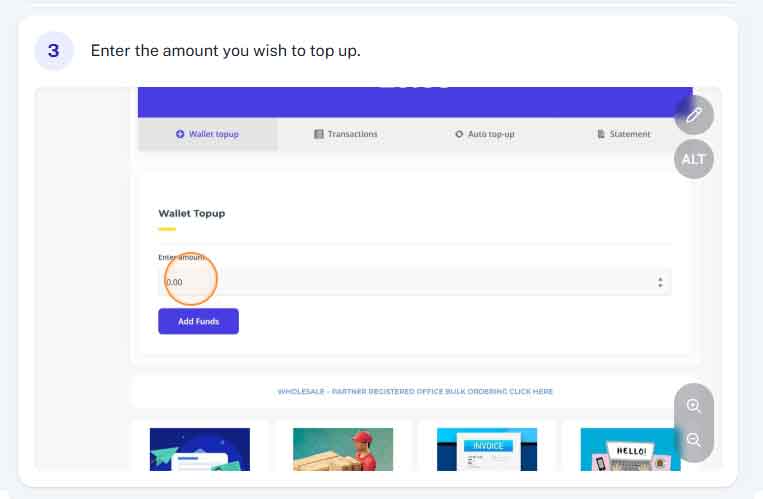Click the amount field stepper arrows
This screenshot has width=763, height=499.
660,282
